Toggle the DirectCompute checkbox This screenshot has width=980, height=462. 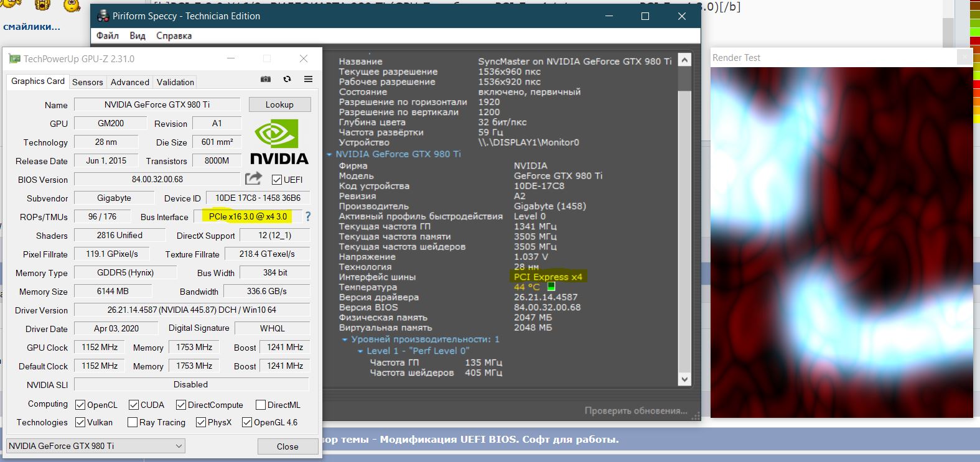(x=181, y=405)
